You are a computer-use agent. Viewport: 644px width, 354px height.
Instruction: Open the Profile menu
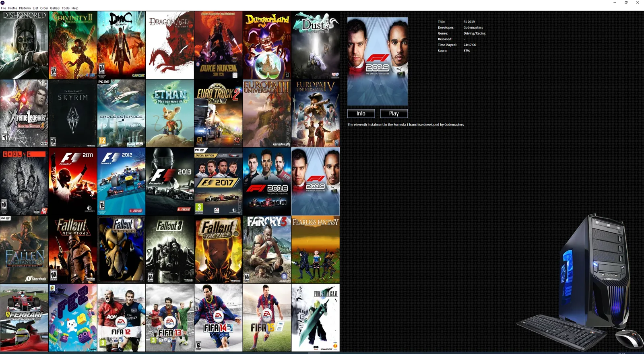coord(12,8)
